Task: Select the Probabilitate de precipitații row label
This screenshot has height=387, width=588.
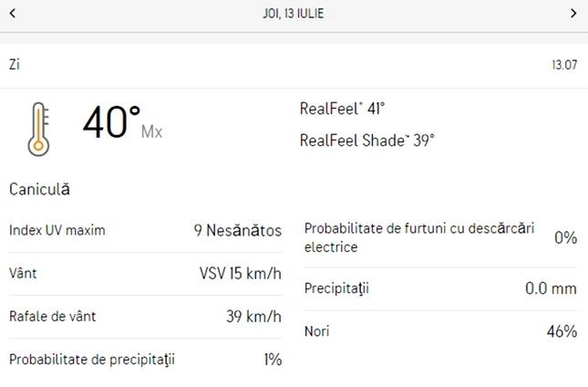Action: pos(91,360)
